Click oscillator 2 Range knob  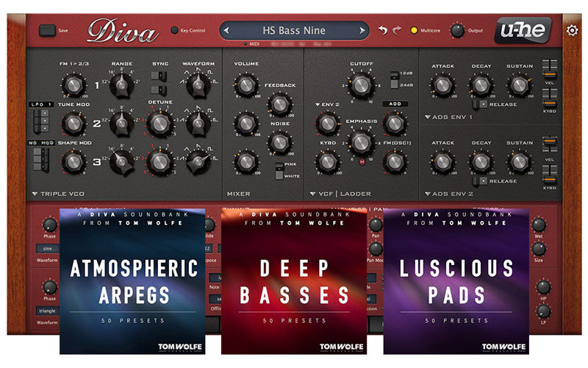[121, 124]
